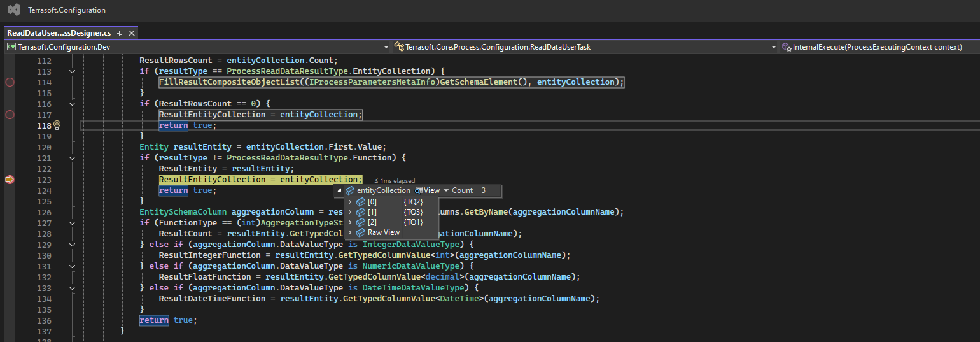
Task: Toggle the breakpoint on line 114
Action: [x=10, y=82]
